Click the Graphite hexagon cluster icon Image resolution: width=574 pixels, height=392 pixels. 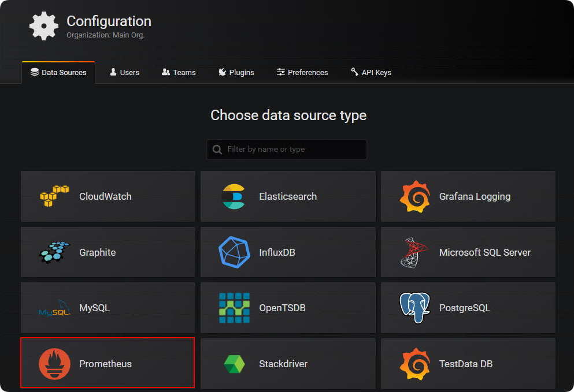54,252
